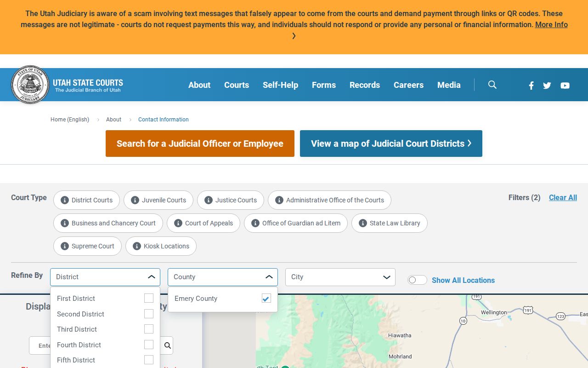
Task: Open the Forms menu
Action: [324, 85]
